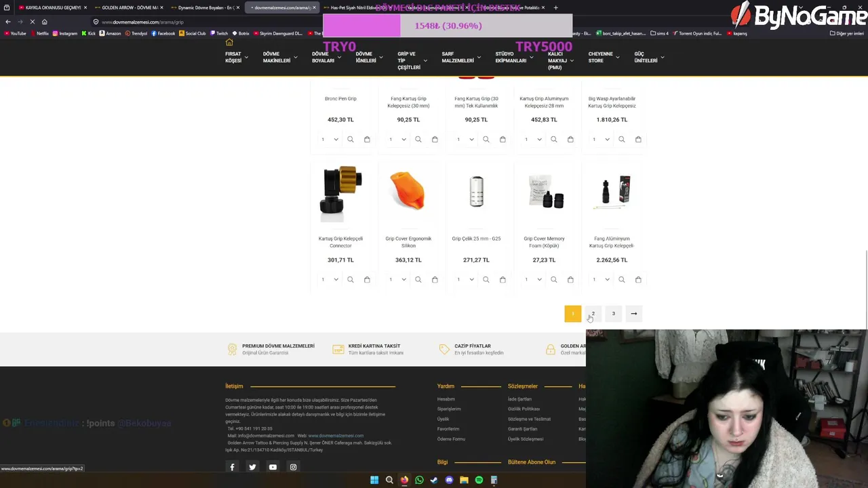Open Fang Alüminyum Kartuş Grip Kelepçeli title
Screen dimensions: 868x488
pyautogui.click(x=612, y=242)
